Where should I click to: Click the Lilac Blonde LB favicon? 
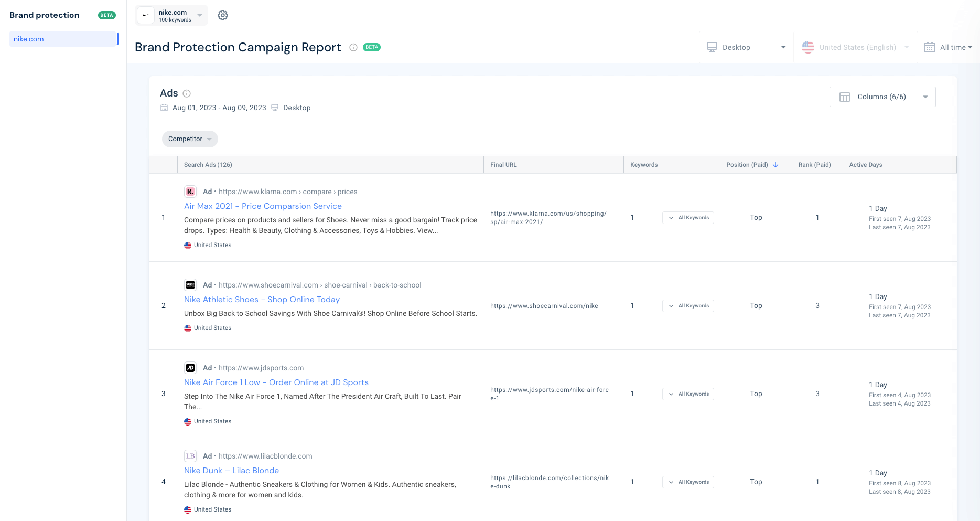[190, 456]
